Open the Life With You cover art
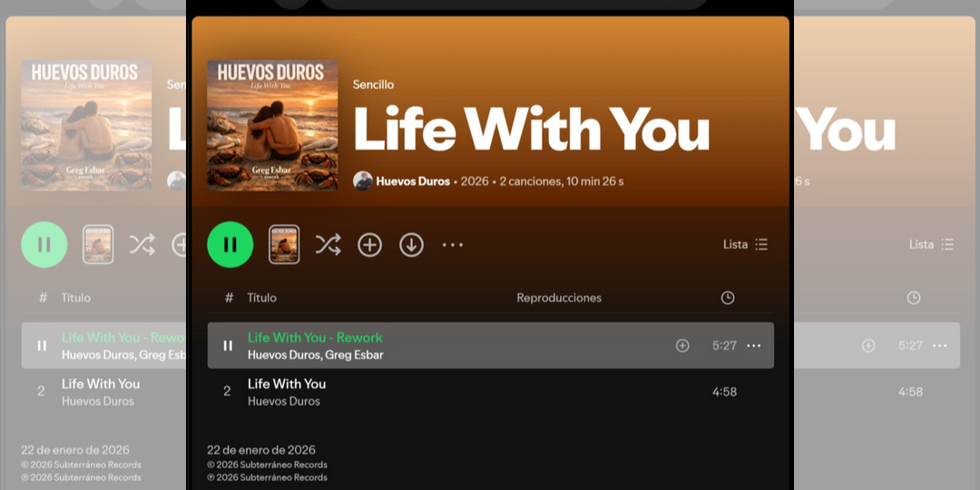Screen dimensions: 980x490 pyautogui.click(x=272, y=125)
